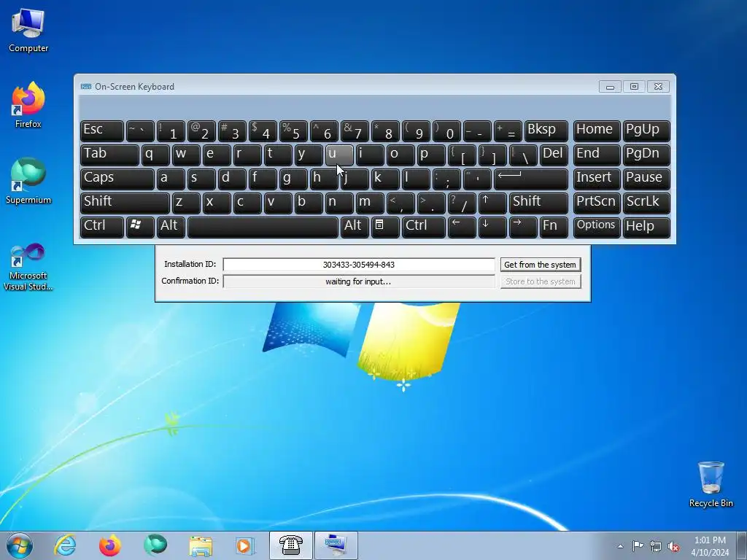747x560 pixels.
Task: Open the Action Center flag icon
Action: 638,546
